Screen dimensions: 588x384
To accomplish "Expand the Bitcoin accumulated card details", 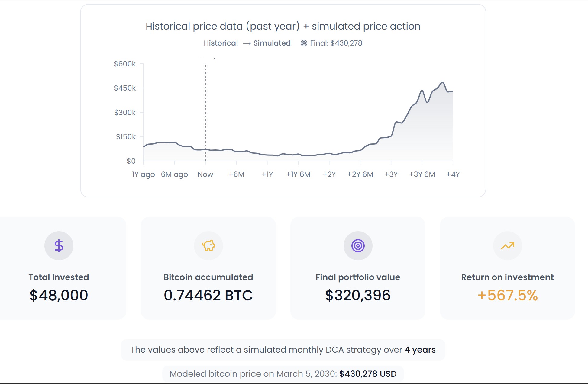I will (208, 266).
